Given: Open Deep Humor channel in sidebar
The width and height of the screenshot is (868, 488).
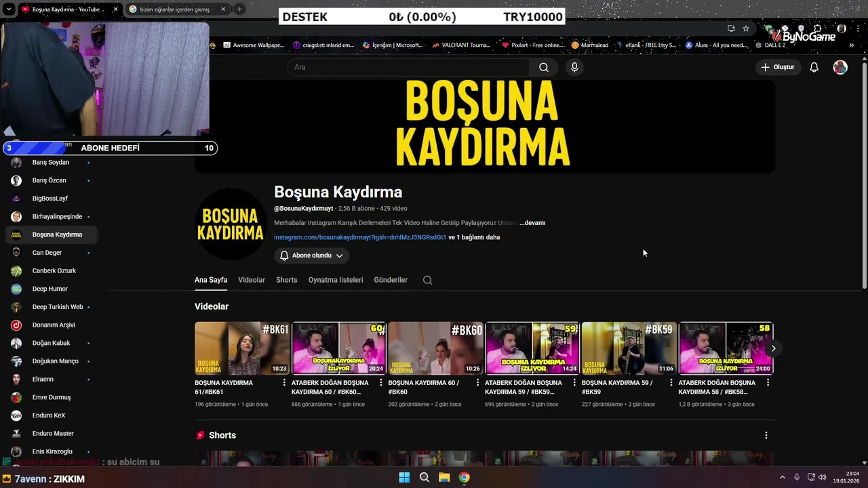Looking at the screenshot, I should coord(50,289).
